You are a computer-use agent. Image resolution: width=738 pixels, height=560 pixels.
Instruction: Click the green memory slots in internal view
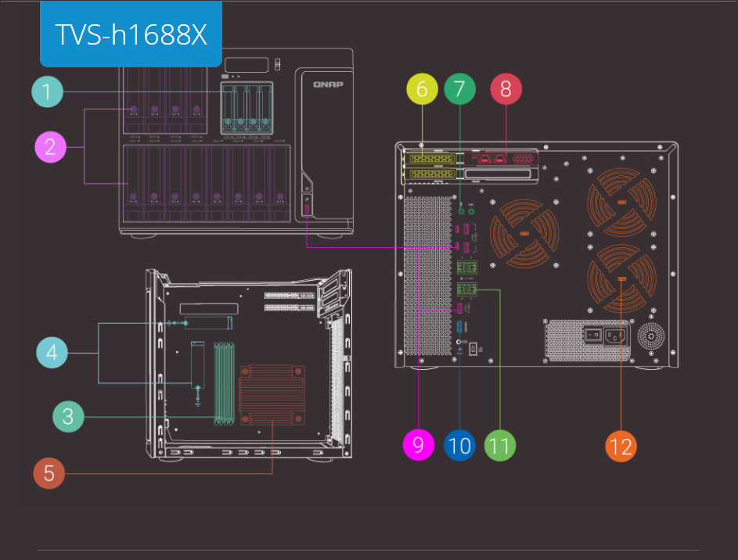click(224, 382)
